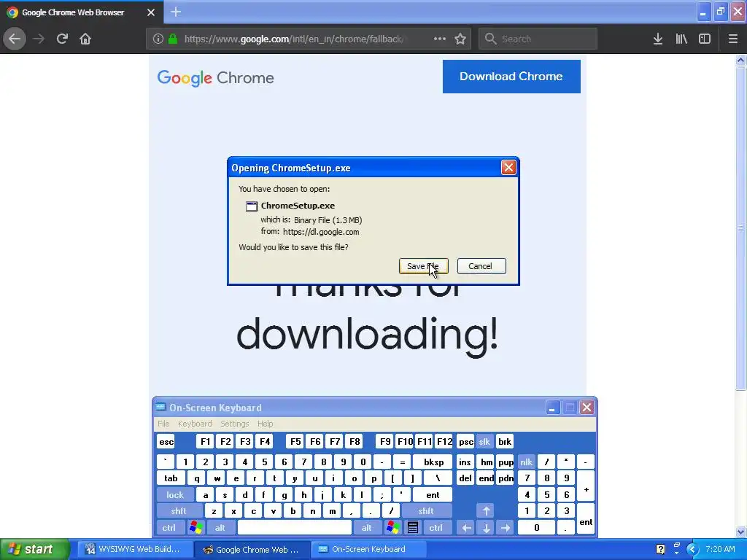747x560 pixels.
Task: Toggle the left ctrl key
Action: click(169, 528)
